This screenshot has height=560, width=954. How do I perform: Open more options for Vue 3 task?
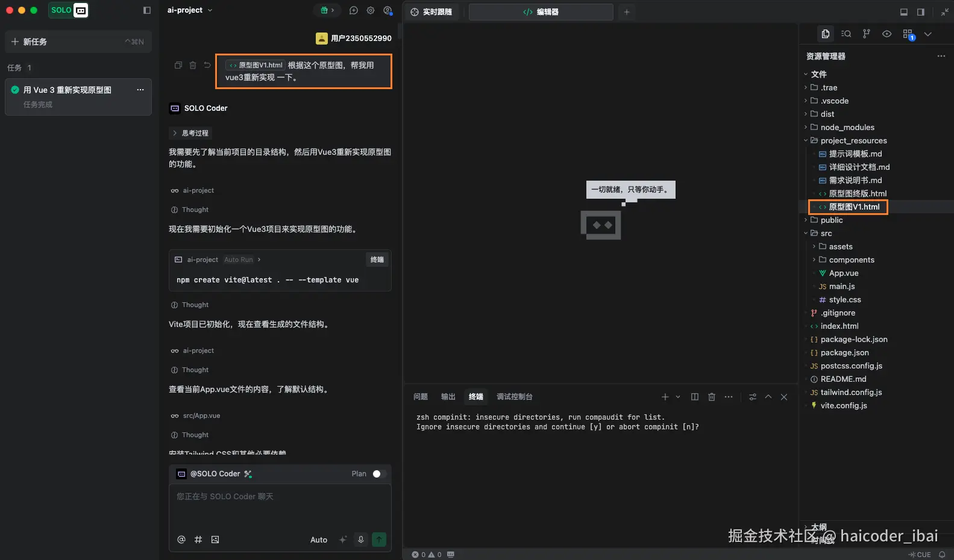(x=140, y=90)
